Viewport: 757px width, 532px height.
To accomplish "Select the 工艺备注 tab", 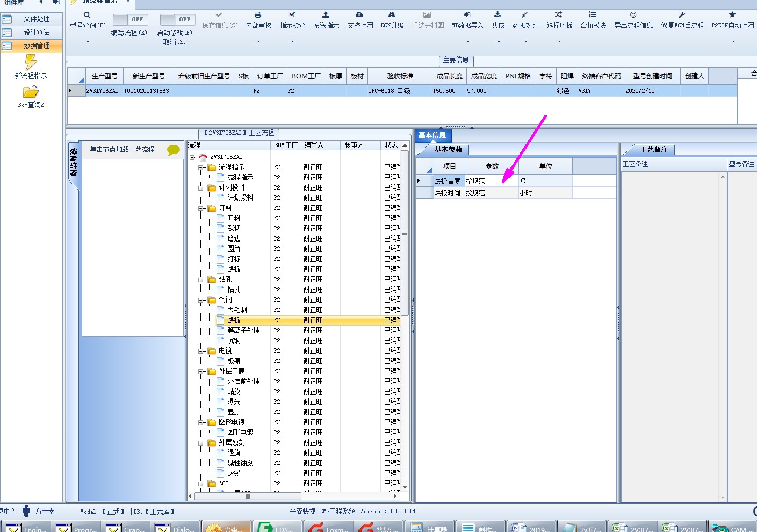I will tap(654, 150).
